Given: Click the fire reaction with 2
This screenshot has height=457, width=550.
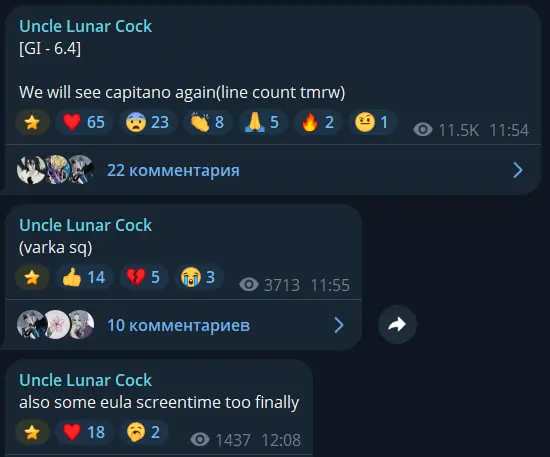Looking at the screenshot, I should (x=318, y=122).
